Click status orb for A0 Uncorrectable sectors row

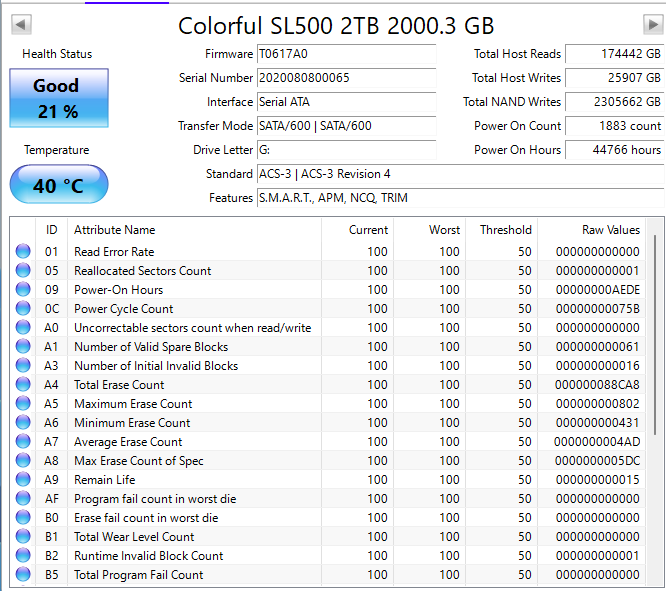[23, 327]
